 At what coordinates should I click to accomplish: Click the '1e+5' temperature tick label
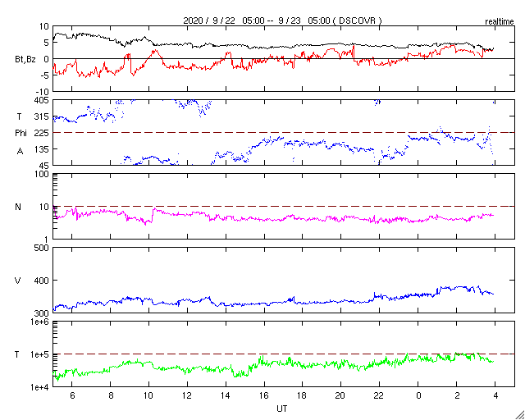tap(40, 354)
